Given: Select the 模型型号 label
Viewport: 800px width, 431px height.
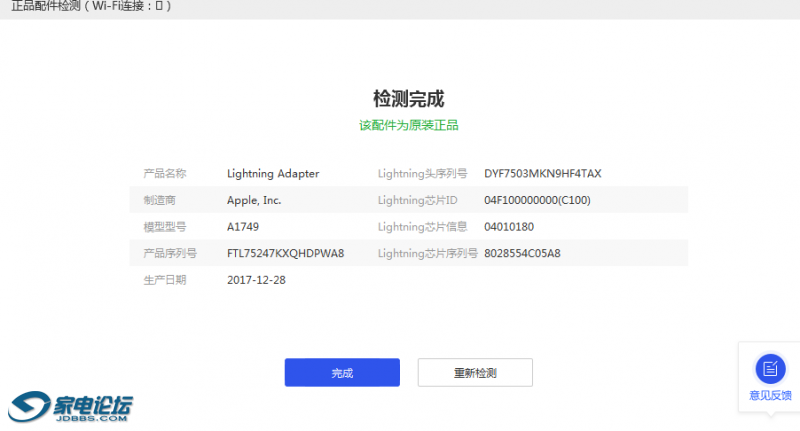Looking at the screenshot, I should coord(165,226).
